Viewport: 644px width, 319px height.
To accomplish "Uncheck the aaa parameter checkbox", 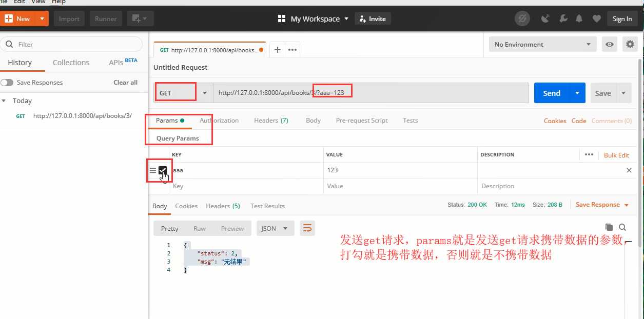I will pyautogui.click(x=163, y=170).
